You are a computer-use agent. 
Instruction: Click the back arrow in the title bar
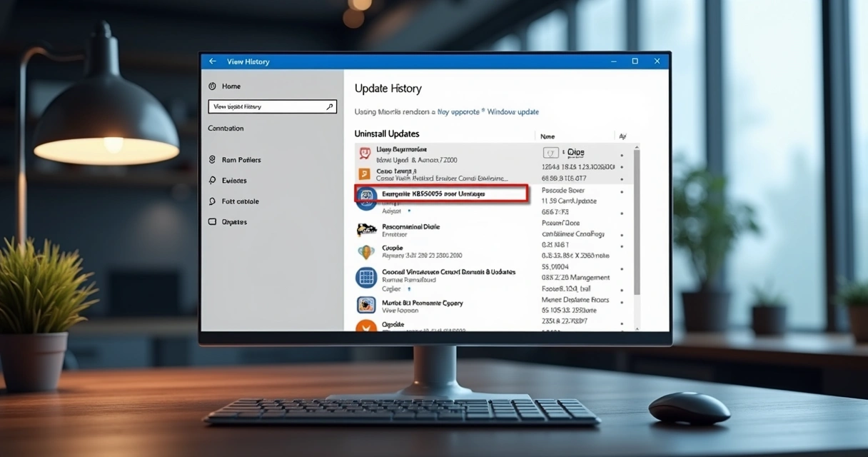coord(213,61)
